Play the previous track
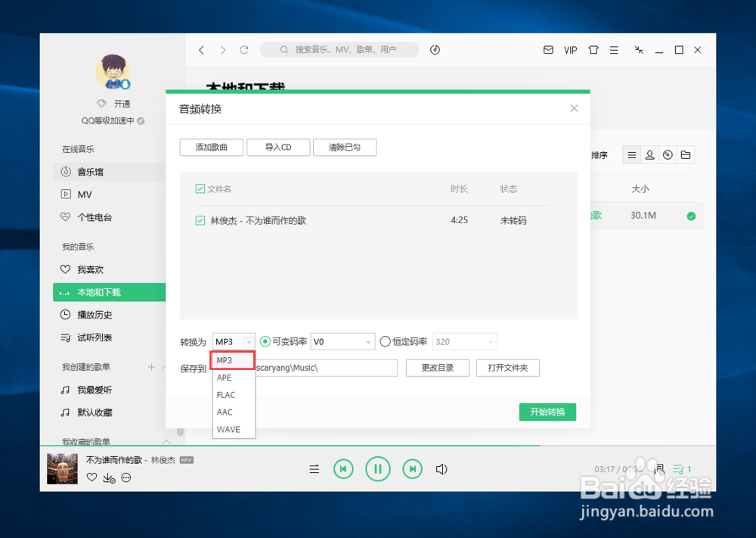 (x=343, y=469)
